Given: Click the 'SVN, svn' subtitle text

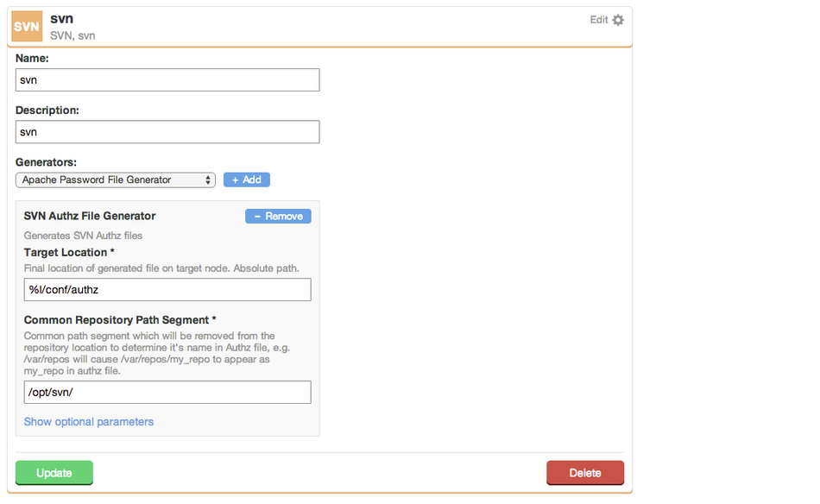Looking at the screenshot, I should [73, 35].
